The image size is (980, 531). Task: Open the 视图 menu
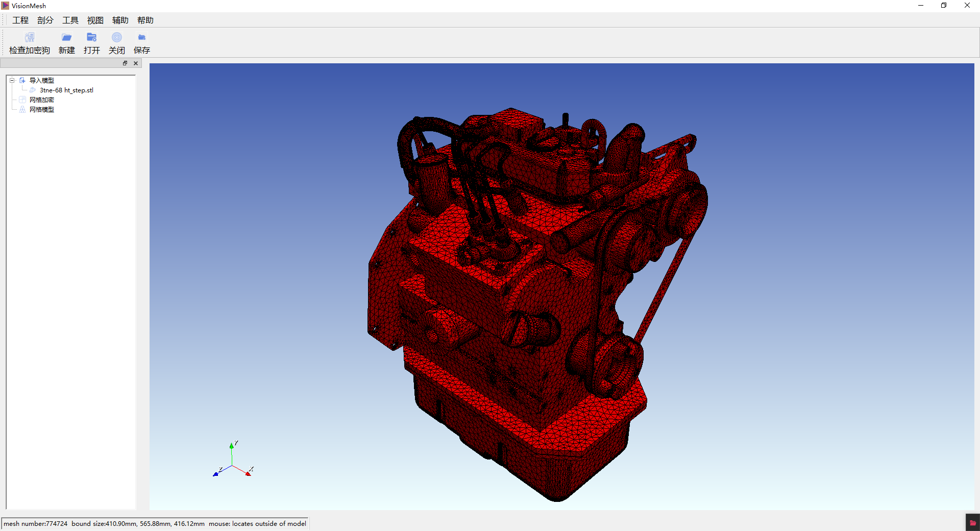point(95,20)
